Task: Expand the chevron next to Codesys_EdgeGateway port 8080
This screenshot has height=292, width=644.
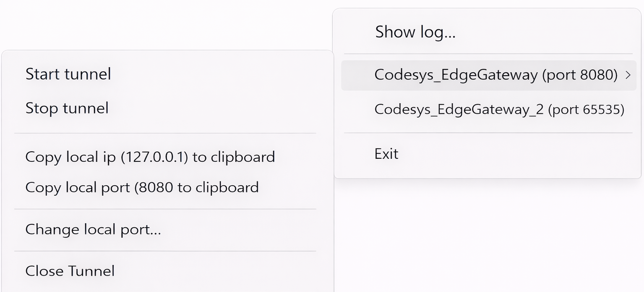Action: click(x=628, y=75)
